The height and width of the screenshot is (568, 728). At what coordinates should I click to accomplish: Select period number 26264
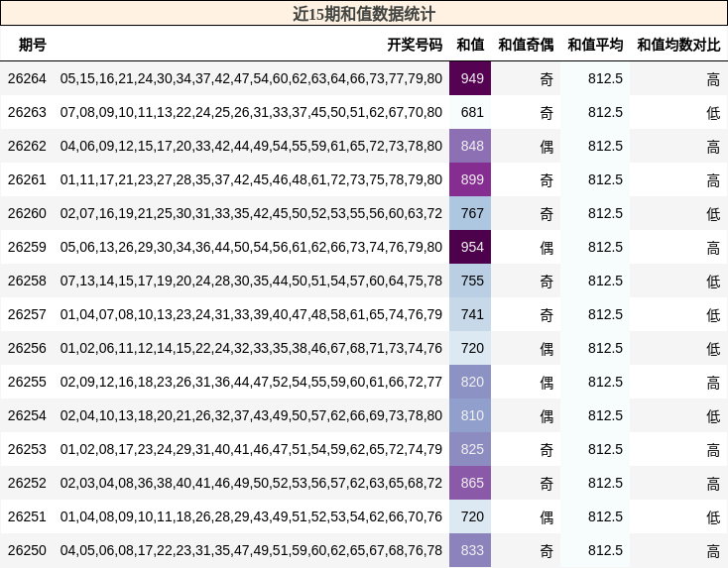point(27,78)
